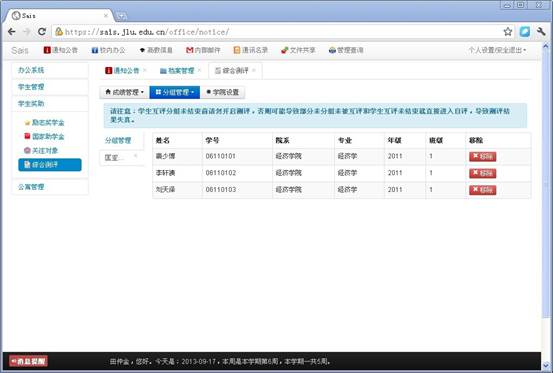Bookmark page with the star icon
Image resolution: width=553 pixels, height=373 pixels.
pyautogui.click(x=508, y=32)
